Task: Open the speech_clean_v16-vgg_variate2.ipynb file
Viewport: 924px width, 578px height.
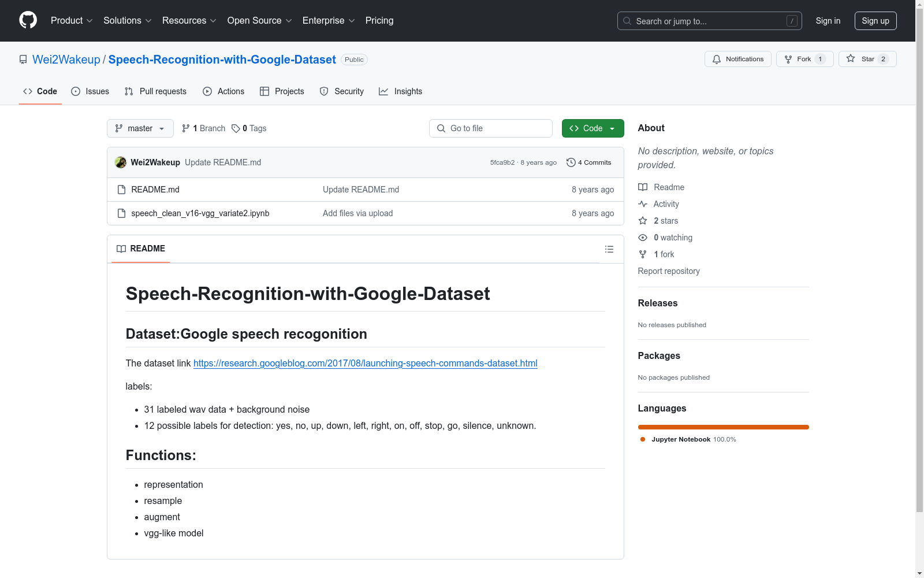Action: pyautogui.click(x=200, y=213)
